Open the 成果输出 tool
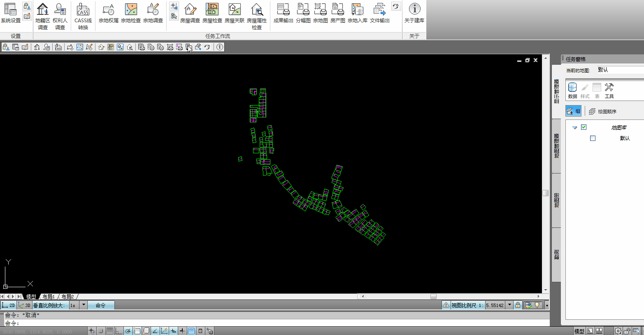 (284, 13)
